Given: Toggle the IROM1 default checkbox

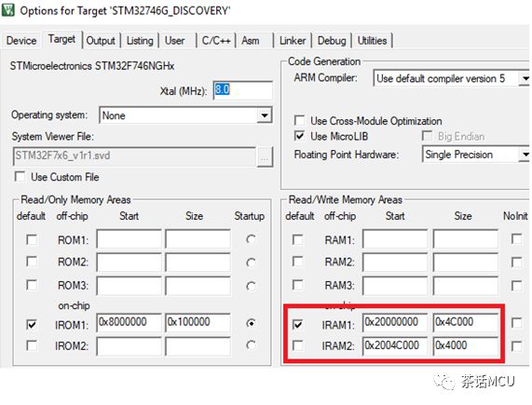Looking at the screenshot, I should [32, 324].
